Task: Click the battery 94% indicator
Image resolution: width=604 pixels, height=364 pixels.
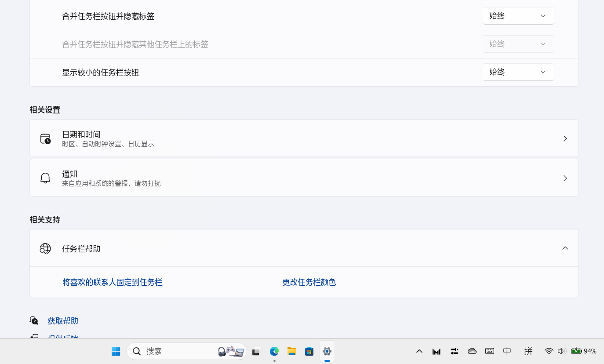Action: click(x=584, y=351)
